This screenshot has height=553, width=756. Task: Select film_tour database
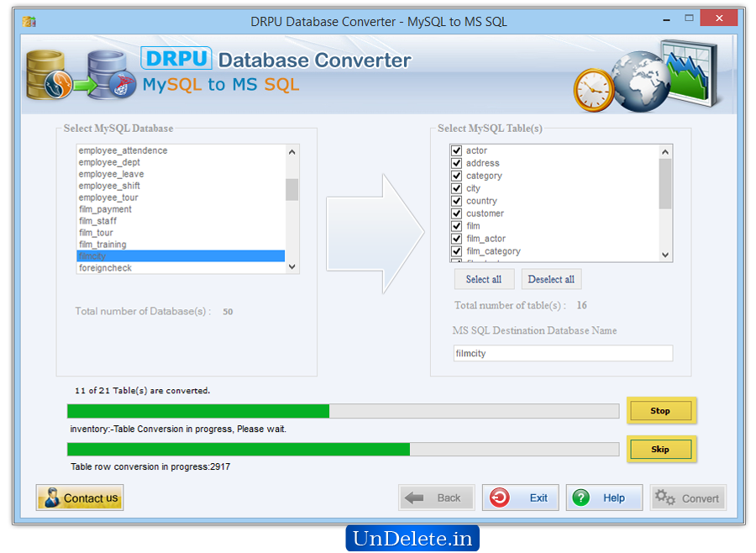tap(181, 233)
